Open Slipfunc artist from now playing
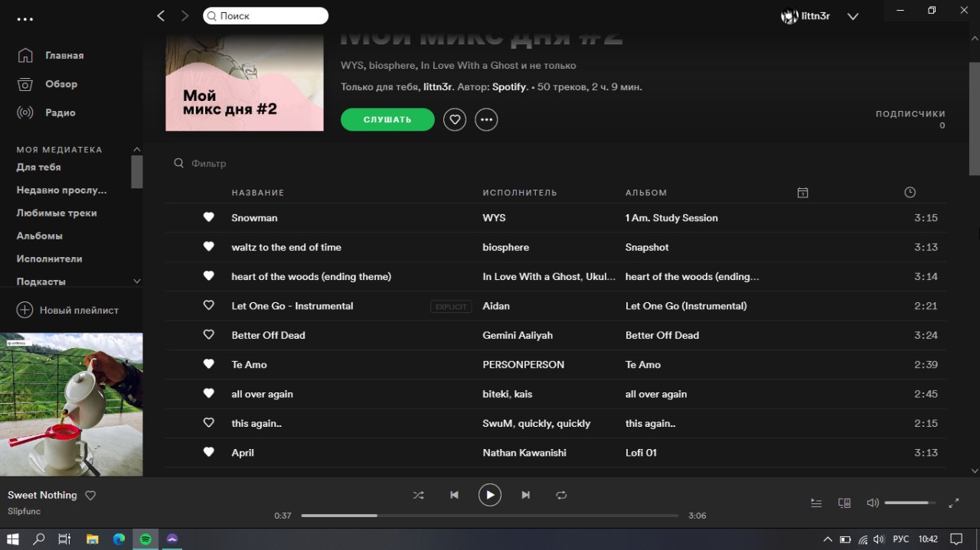Screen dimensions: 980x550 24,511
